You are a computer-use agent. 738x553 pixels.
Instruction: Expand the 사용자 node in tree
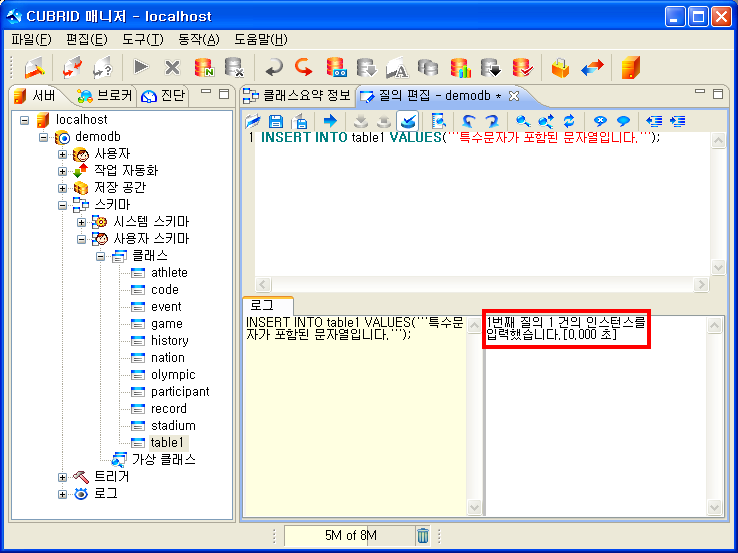63,154
